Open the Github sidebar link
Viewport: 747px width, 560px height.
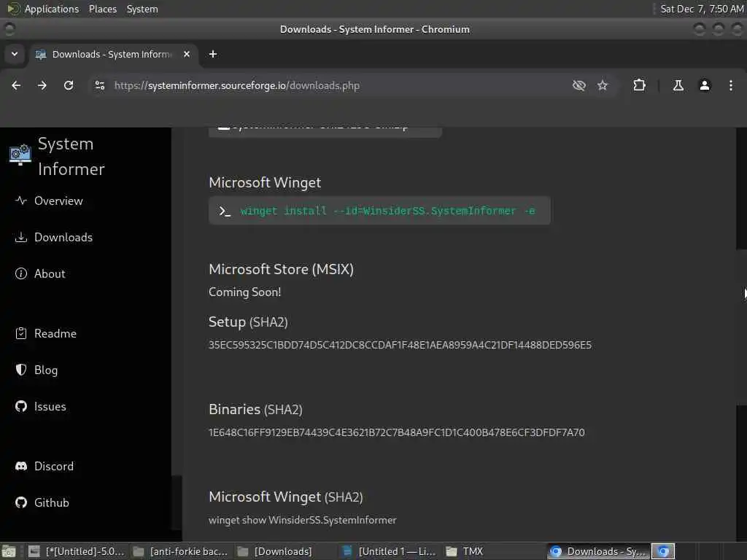(52, 503)
